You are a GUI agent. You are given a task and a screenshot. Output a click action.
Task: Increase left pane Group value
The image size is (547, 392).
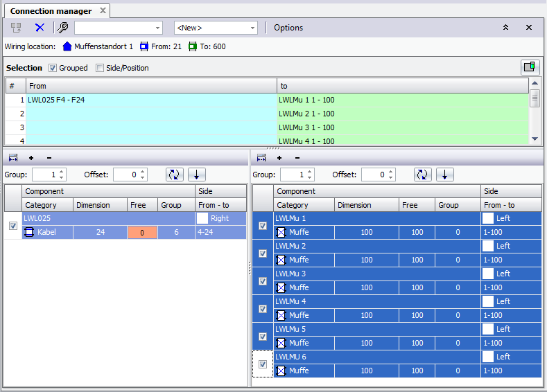click(62, 172)
